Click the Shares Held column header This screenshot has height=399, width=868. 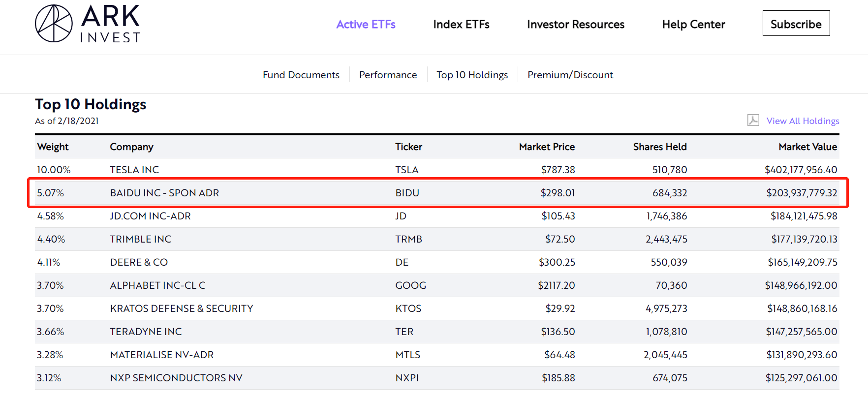(x=659, y=147)
